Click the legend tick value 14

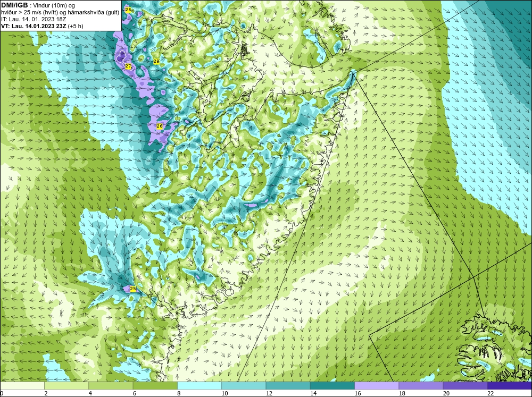point(313,393)
